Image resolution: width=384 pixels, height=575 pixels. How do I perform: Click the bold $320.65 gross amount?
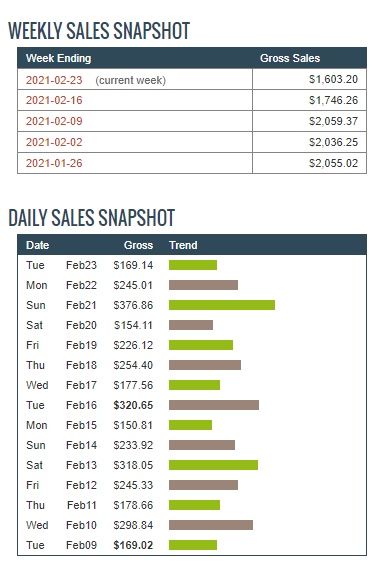click(x=133, y=405)
